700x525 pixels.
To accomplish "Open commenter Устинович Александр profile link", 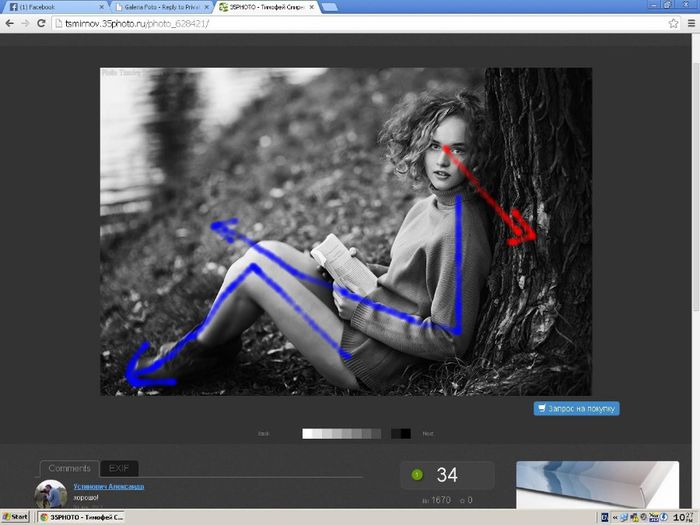I will [108, 487].
